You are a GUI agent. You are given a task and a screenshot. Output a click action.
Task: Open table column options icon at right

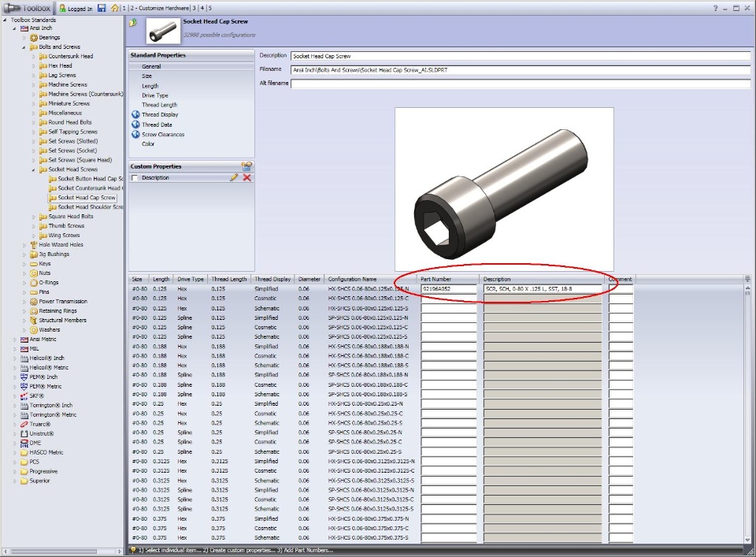pos(747,278)
